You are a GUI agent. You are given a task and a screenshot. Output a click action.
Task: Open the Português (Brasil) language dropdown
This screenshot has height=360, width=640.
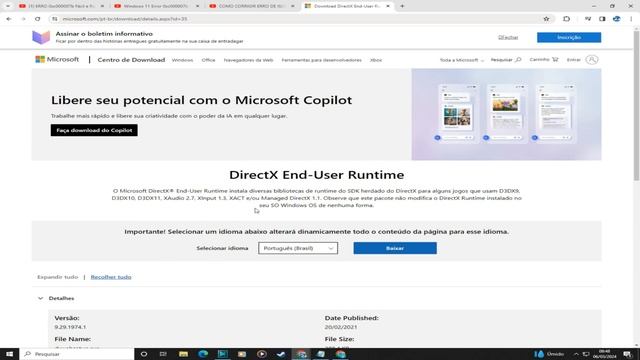298,248
